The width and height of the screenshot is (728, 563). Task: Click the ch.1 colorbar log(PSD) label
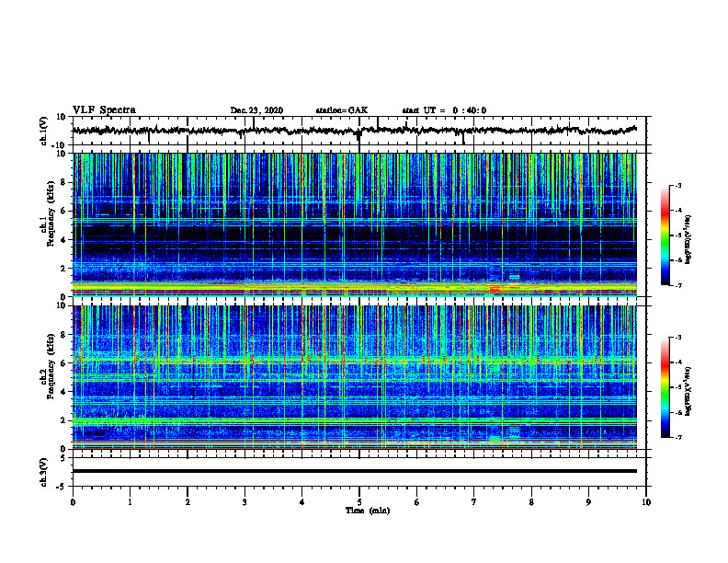[688, 240]
